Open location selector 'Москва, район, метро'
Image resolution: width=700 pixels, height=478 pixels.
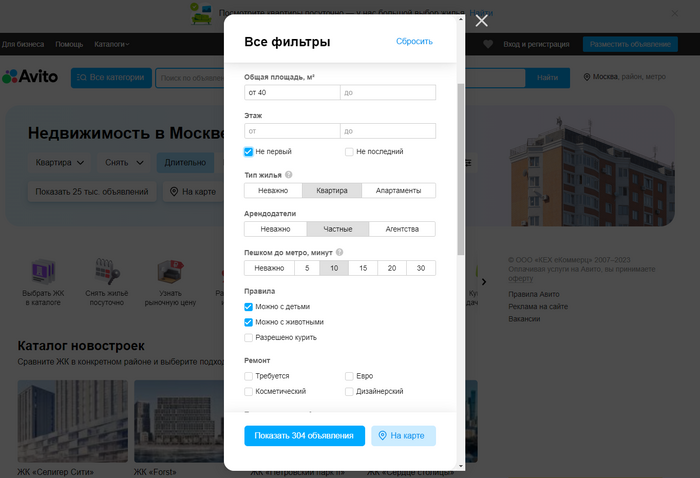pos(625,77)
